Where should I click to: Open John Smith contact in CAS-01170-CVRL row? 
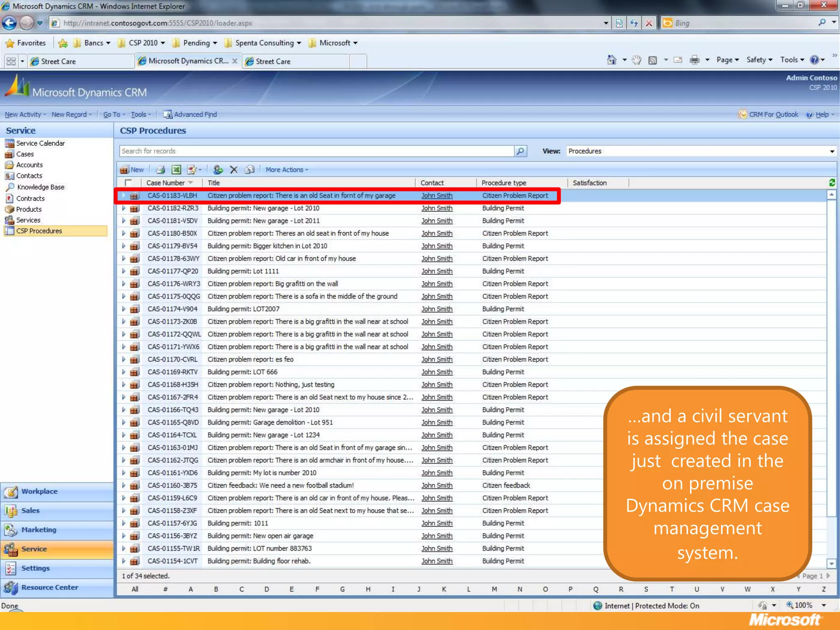437,360
